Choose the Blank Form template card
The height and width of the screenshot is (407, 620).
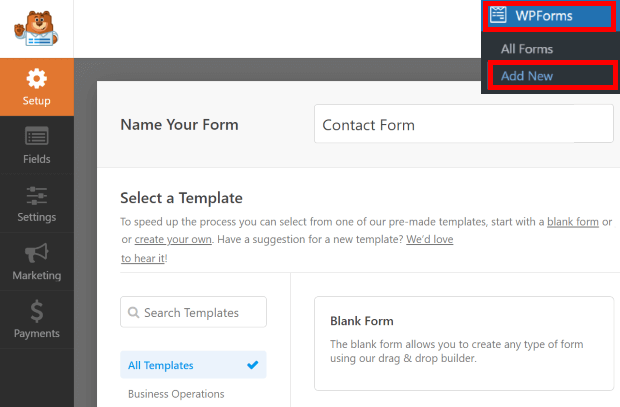[463, 343]
